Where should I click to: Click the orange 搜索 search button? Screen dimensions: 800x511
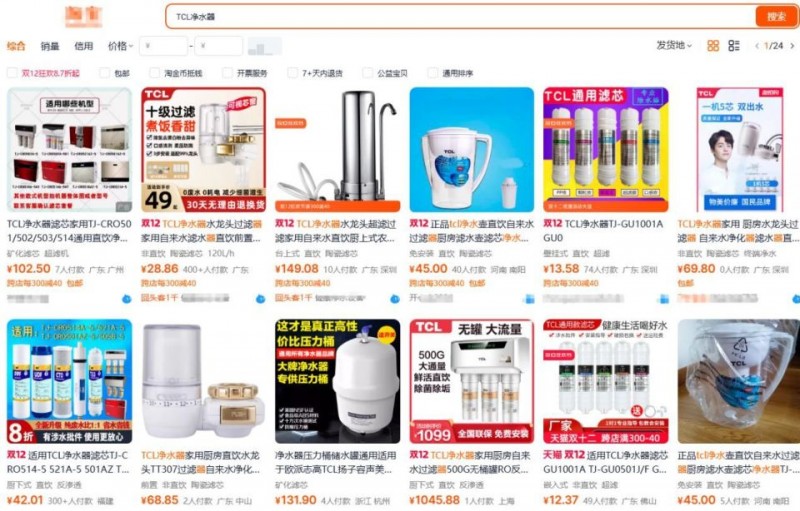(776, 17)
